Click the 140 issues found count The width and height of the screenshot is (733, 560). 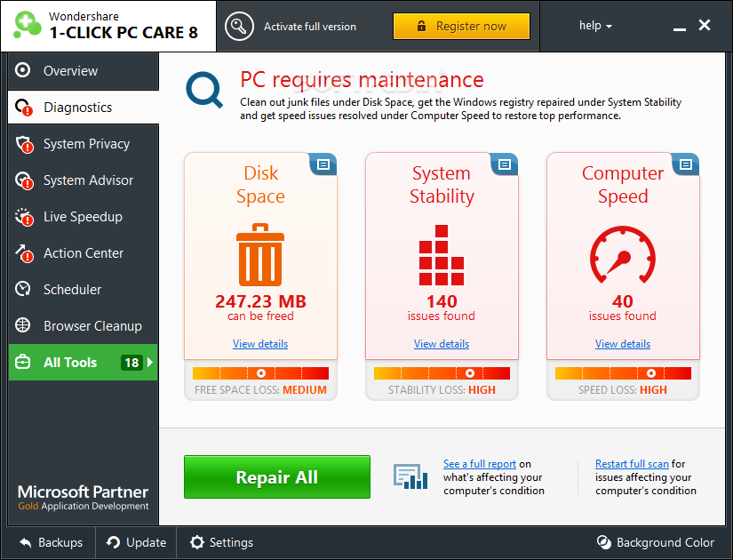click(x=442, y=301)
